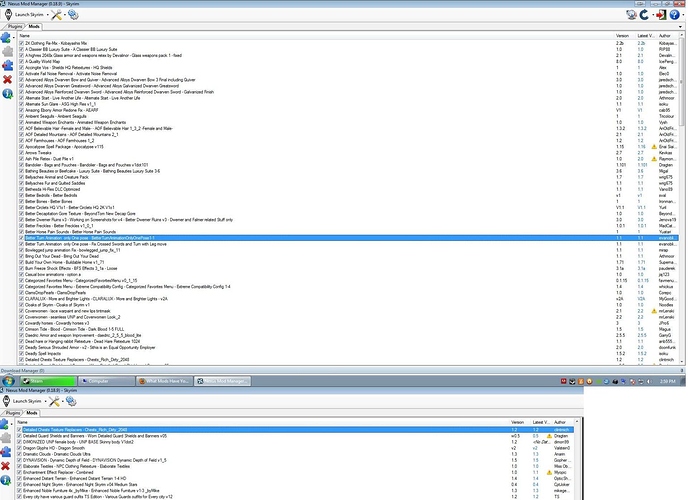Open Computer taskbar button
This screenshot has height=500, width=690.
[106, 381]
